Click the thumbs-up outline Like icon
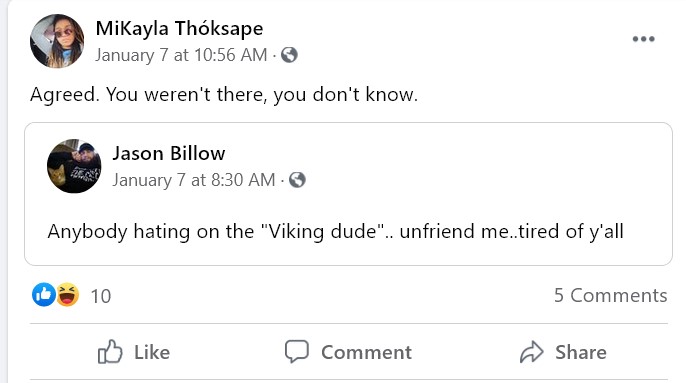Image resolution: width=686 pixels, height=383 pixels. pos(109,352)
